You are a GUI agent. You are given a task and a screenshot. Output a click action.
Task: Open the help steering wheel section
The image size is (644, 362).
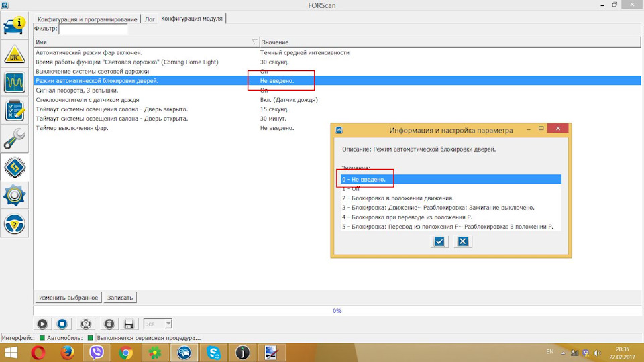coord(15,224)
